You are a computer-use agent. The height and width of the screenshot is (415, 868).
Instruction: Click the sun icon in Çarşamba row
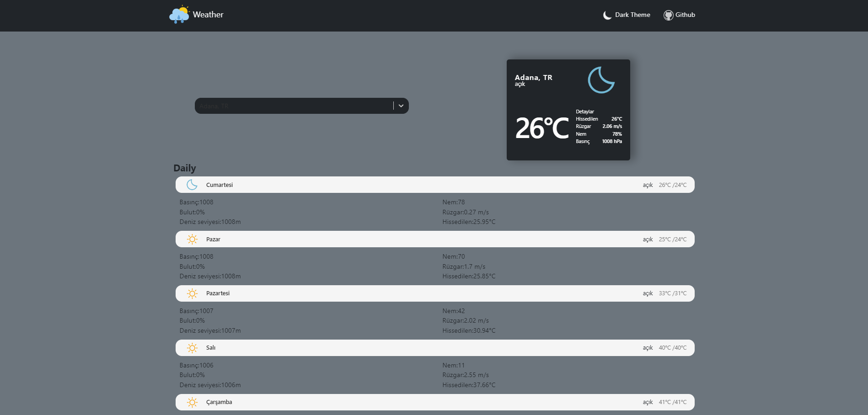coord(192,402)
